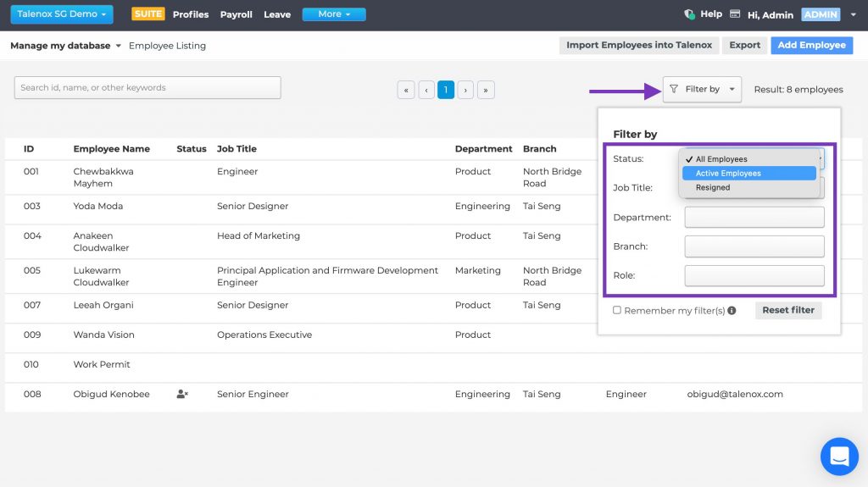Screen dimensions: 868x487
Task: Click the Job Title column header
Action: (236, 149)
